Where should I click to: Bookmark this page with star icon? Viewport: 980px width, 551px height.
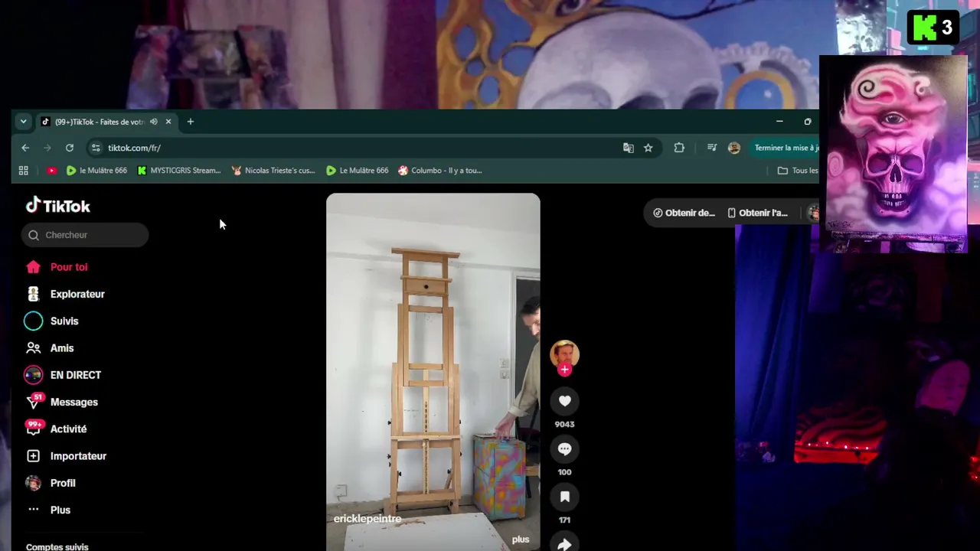tap(648, 148)
